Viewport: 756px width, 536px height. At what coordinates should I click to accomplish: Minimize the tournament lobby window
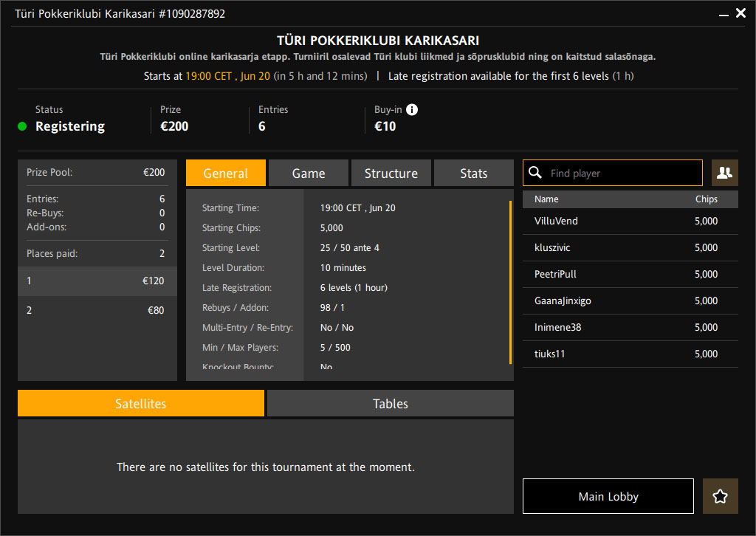[722, 13]
